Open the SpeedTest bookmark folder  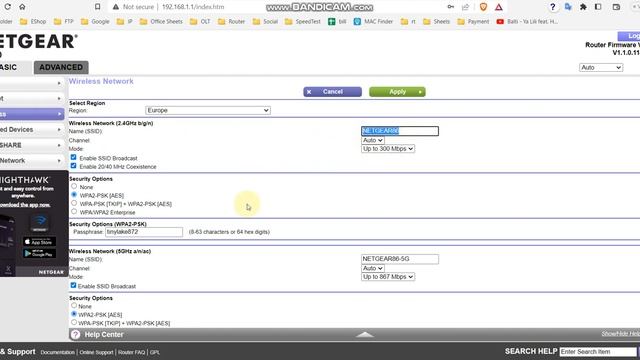(x=302, y=22)
